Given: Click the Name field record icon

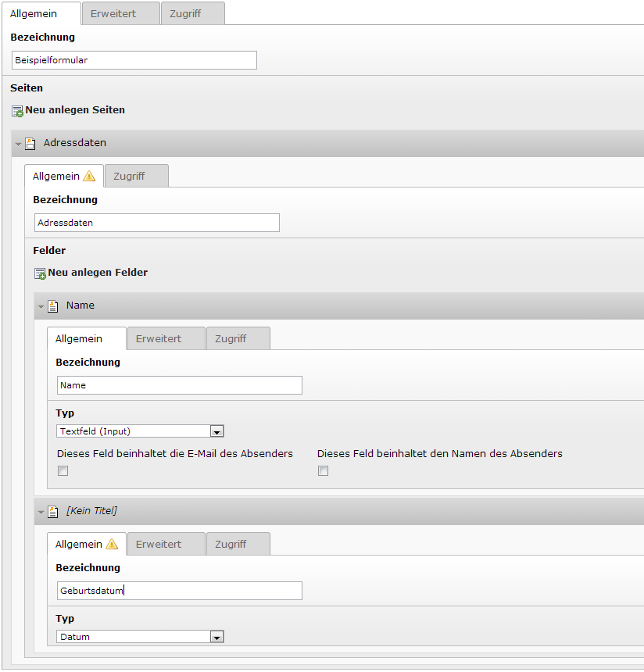Looking at the screenshot, I should (x=53, y=306).
